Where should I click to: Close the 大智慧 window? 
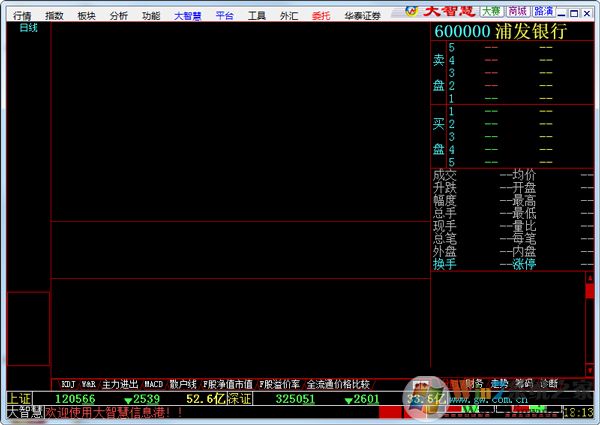(x=587, y=13)
